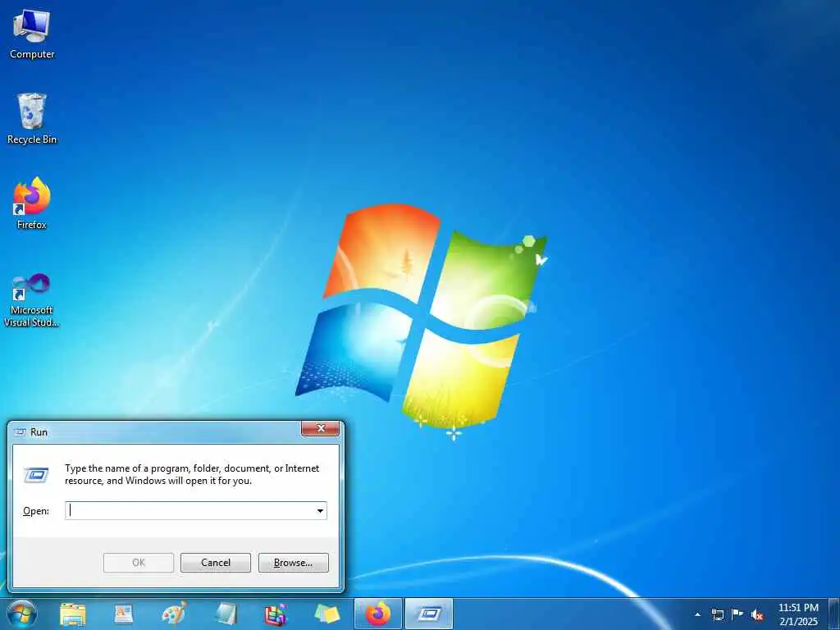Open the network status tray icon
The height and width of the screenshot is (630, 840).
click(x=717, y=614)
